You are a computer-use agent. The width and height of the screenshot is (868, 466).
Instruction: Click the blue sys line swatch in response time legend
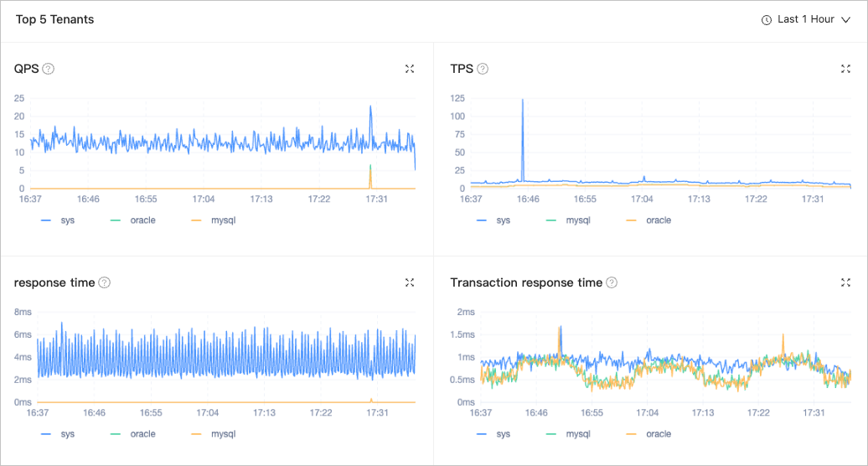45,434
